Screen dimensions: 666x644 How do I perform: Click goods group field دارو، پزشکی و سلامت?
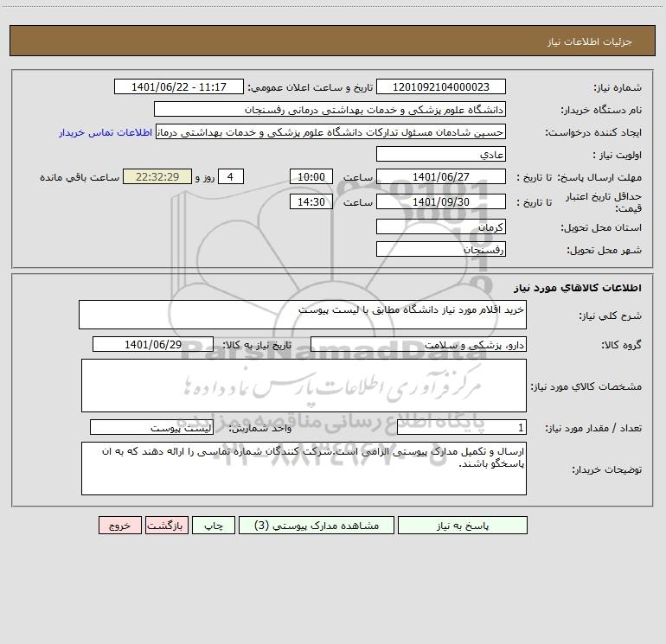[x=419, y=344]
